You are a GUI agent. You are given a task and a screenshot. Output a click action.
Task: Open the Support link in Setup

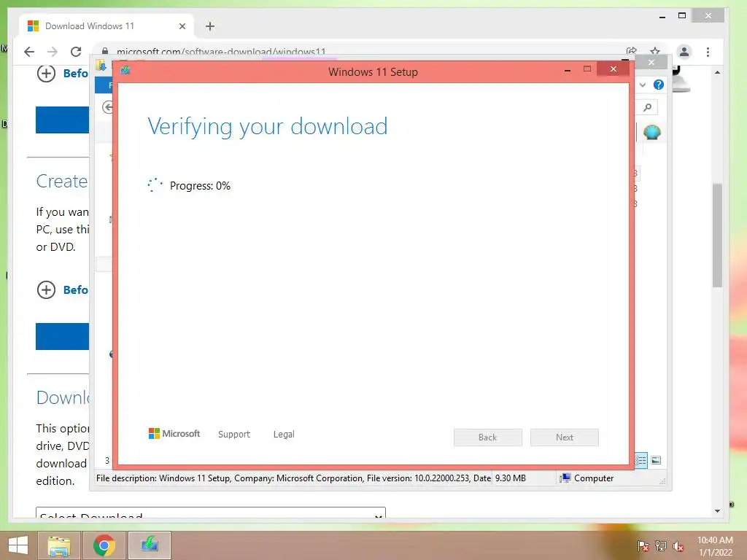click(x=234, y=435)
